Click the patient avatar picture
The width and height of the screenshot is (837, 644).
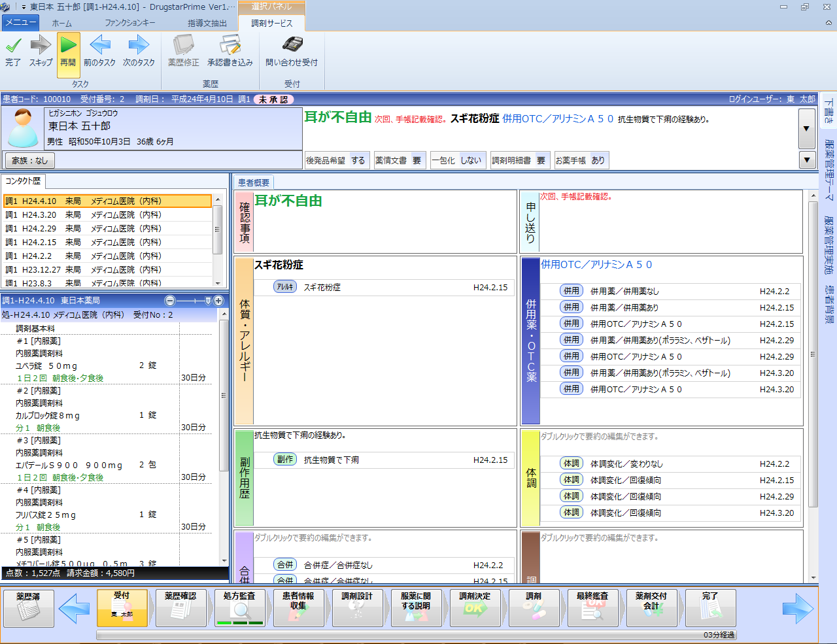[23, 128]
